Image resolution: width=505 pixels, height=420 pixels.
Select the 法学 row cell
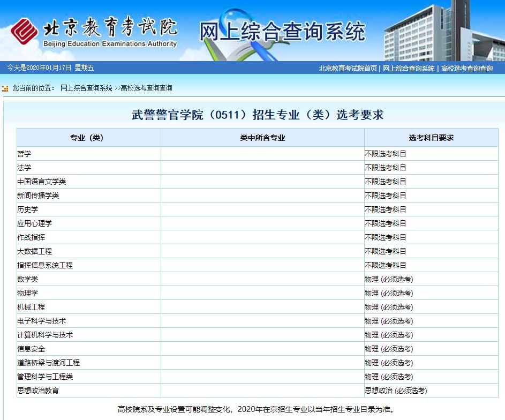pyautogui.click(x=88, y=168)
